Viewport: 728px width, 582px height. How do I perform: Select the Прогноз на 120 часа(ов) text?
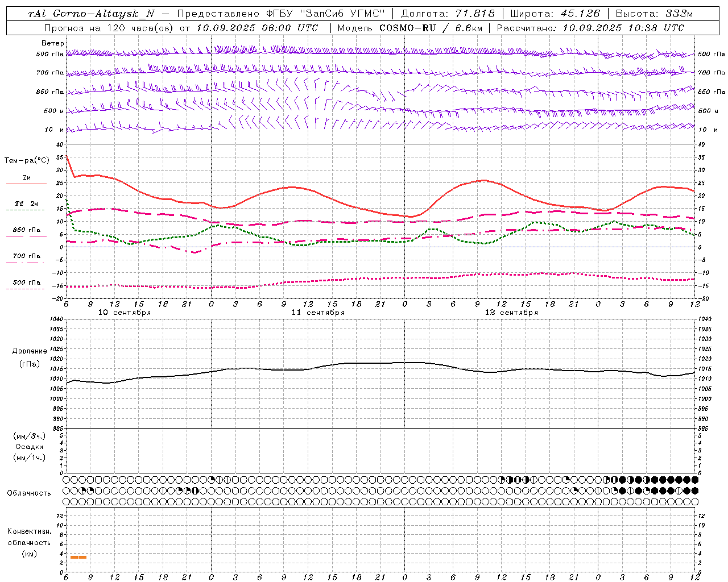click(x=109, y=28)
